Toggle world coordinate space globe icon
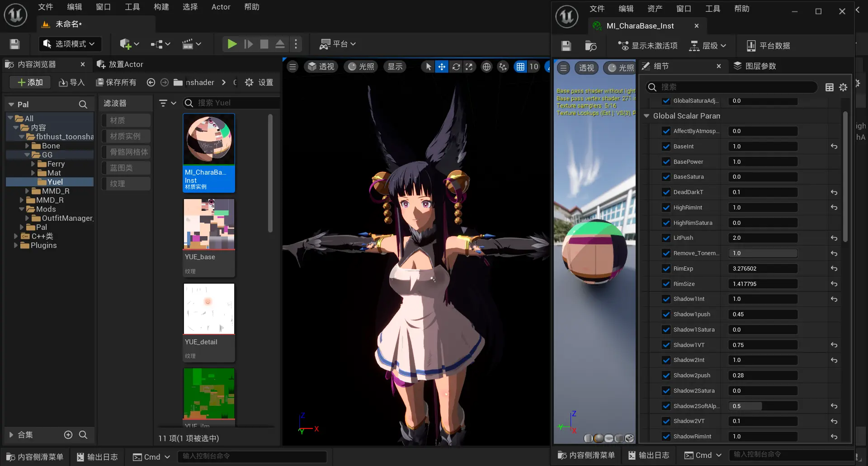 [x=486, y=67]
